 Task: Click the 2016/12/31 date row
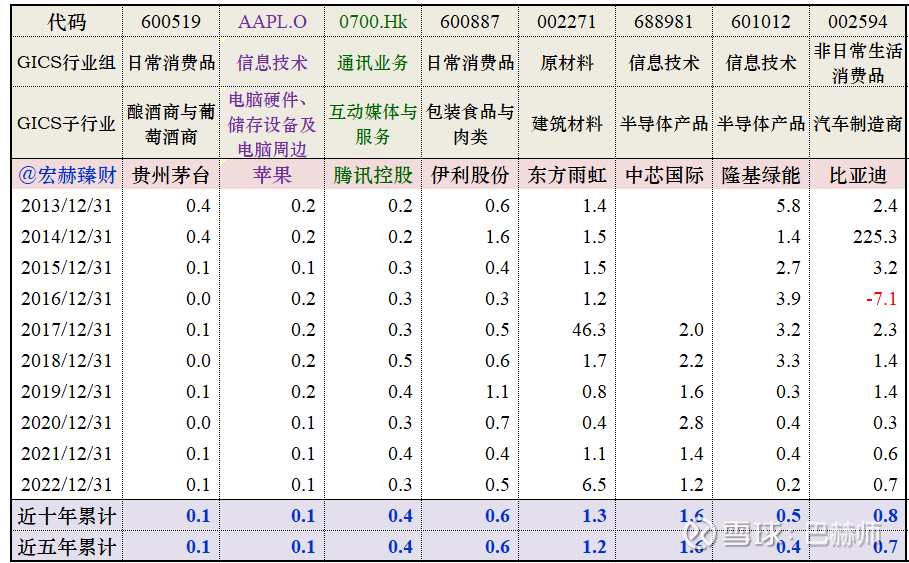[67, 299]
